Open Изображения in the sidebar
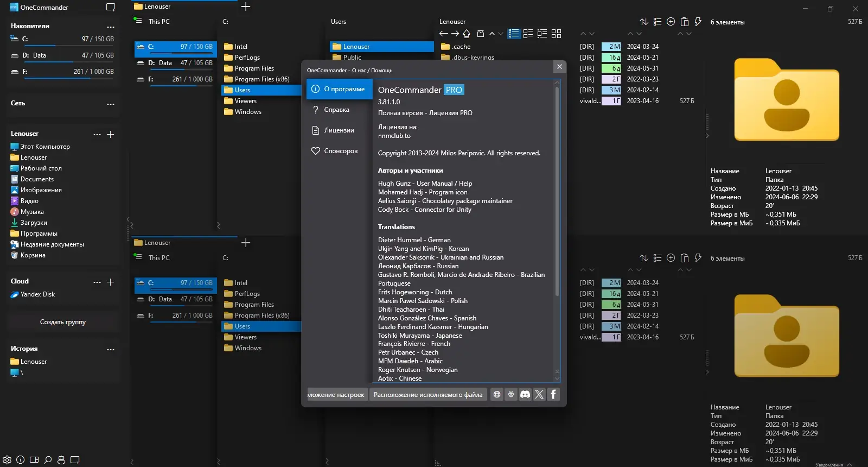 [36, 190]
